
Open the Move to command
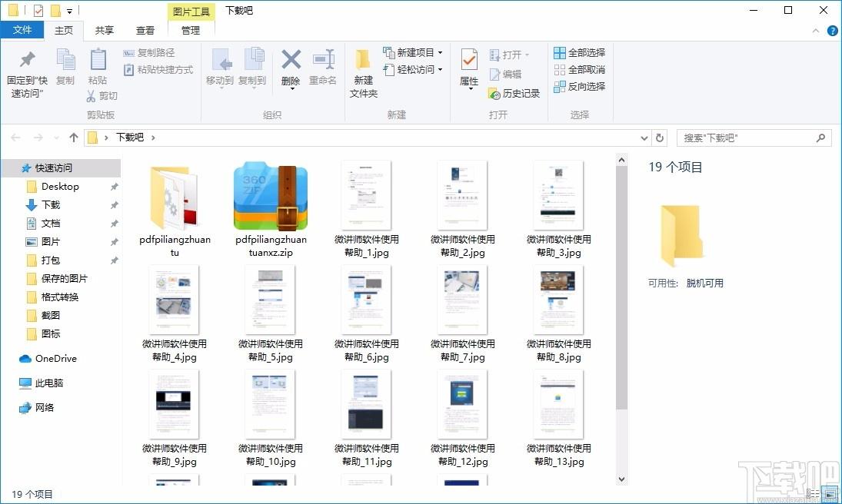point(220,68)
